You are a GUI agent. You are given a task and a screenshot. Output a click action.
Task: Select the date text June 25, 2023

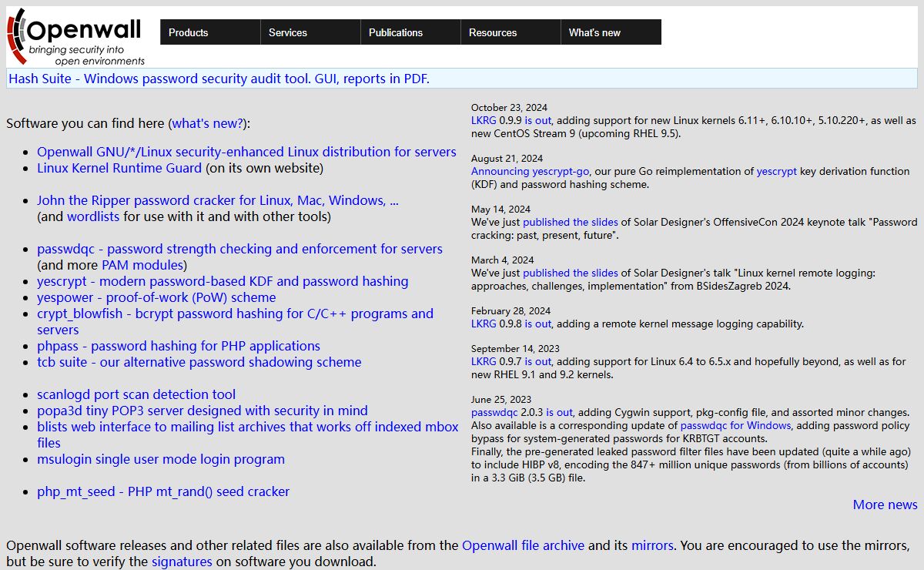[x=501, y=399]
